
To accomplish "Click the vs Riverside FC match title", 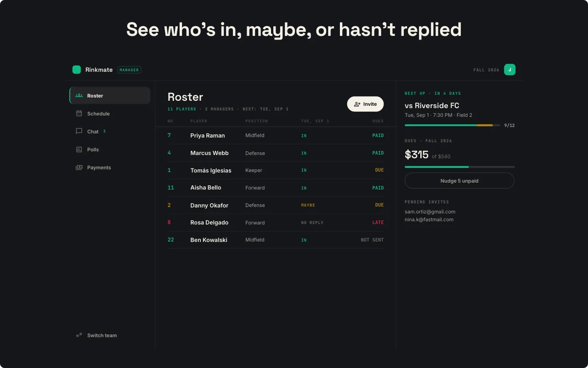I will pos(432,106).
